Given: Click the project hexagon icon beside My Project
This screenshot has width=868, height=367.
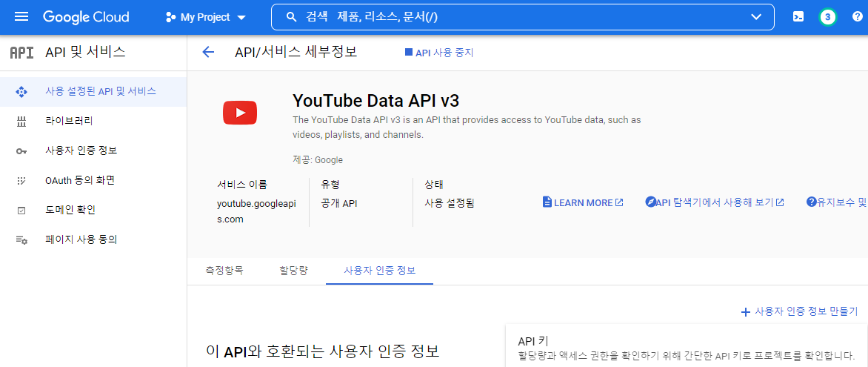Looking at the screenshot, I should pyautogui.click(x=170, y=17).
